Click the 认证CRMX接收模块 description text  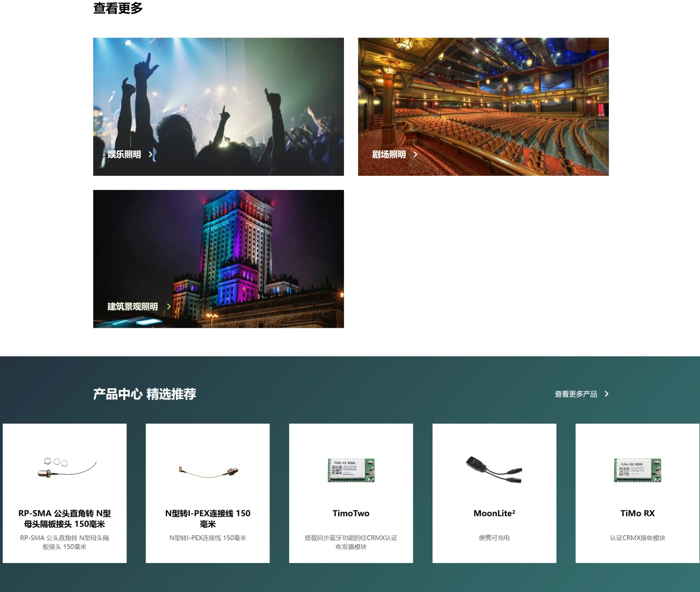(x=637, y=538)
